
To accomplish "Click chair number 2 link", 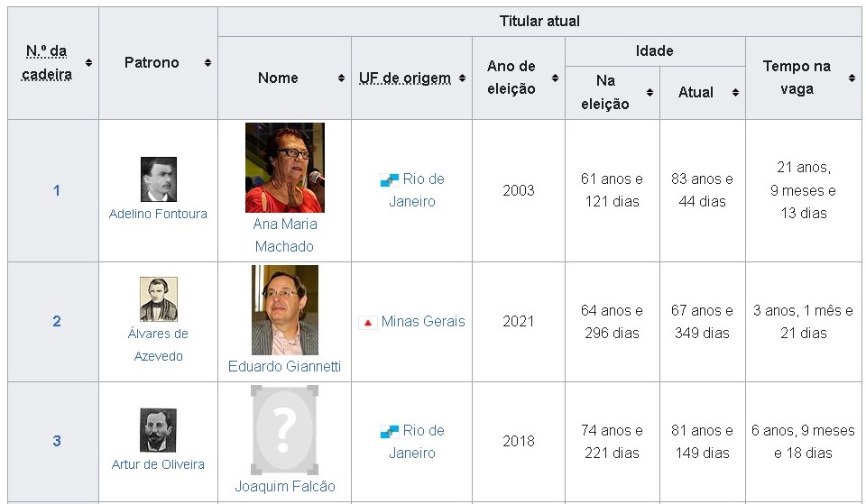I will 57,321.
